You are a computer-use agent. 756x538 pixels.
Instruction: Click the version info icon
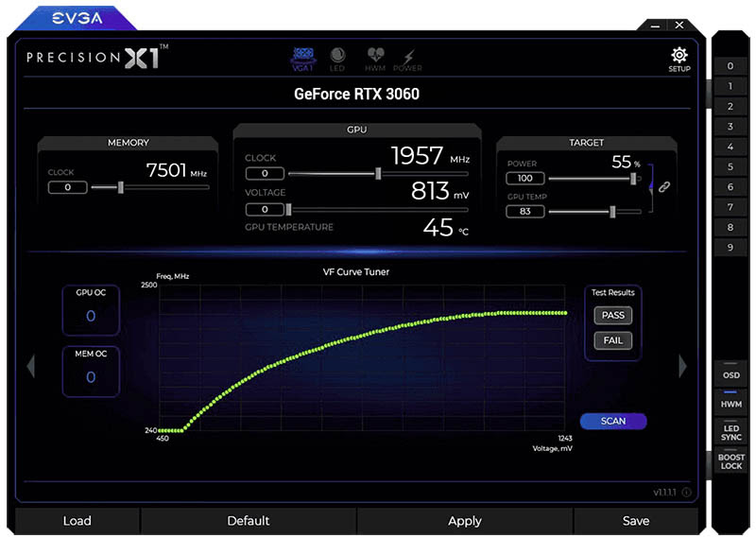pyautogui.click(x=687, y=493)
